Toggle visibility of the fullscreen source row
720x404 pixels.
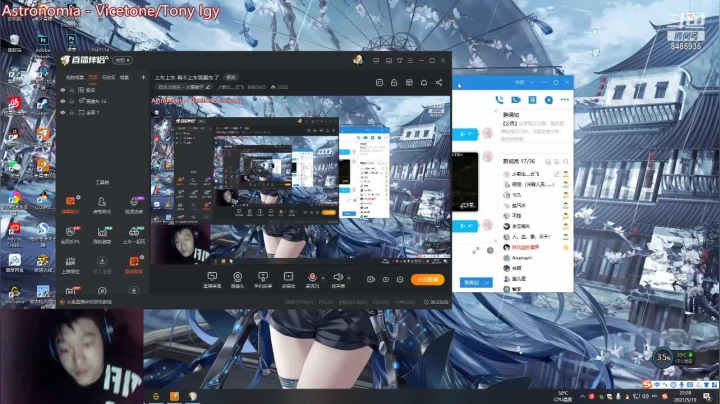63,112
